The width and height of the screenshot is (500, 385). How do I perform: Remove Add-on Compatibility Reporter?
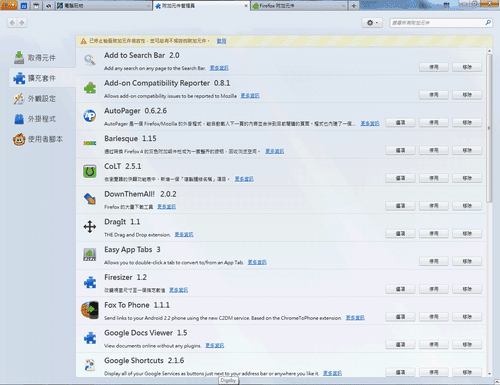(x=467, y=95)
